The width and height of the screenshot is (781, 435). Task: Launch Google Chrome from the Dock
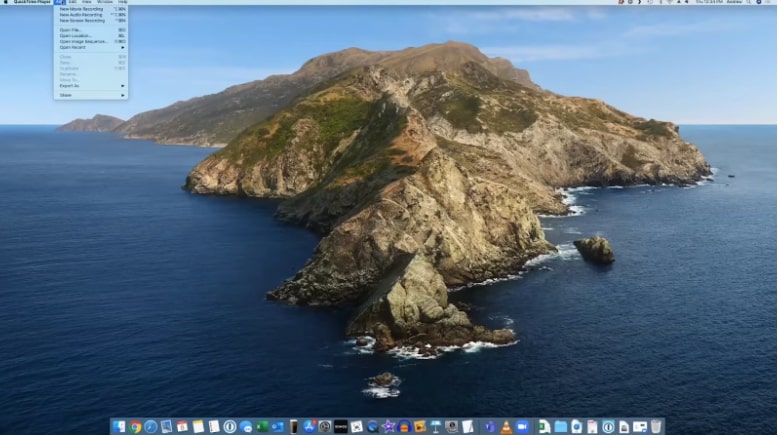(x=135, y=427)
